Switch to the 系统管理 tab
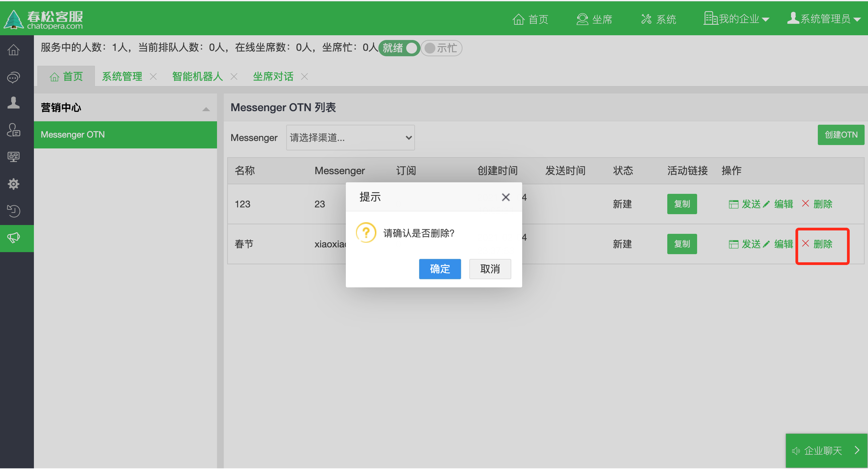Image resolution: width=868 pixels, height=469 pixels. coord(122,77)
